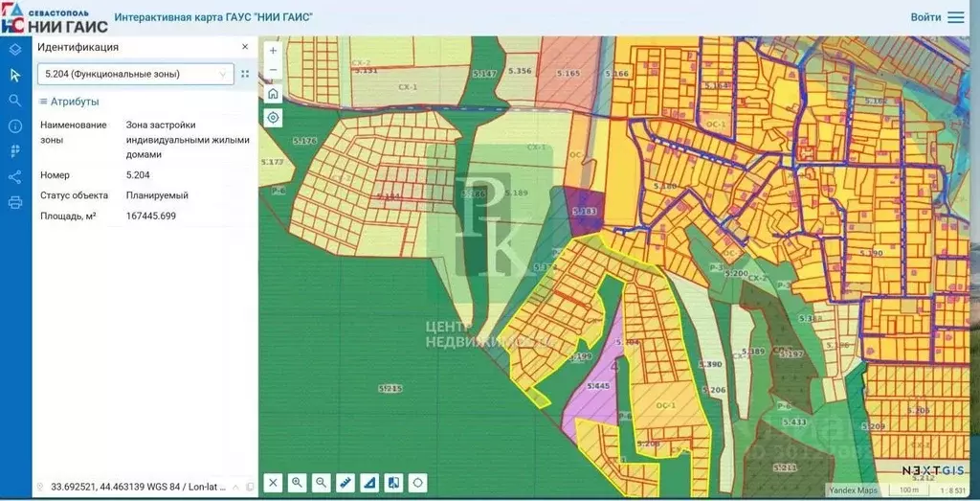Activate the locate my position button

click(x=273, y=118)
